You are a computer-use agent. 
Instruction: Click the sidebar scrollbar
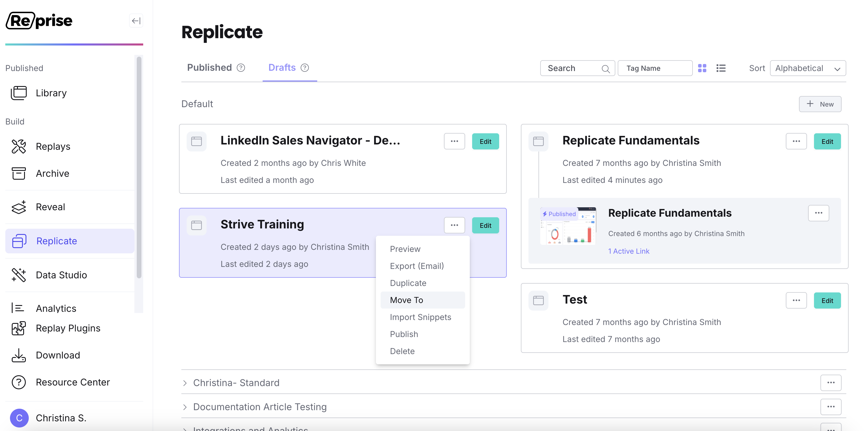139,167
